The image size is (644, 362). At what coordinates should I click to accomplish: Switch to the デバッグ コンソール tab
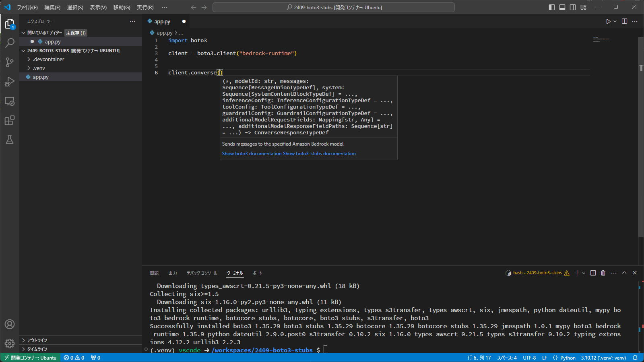(x=202, y=273)
